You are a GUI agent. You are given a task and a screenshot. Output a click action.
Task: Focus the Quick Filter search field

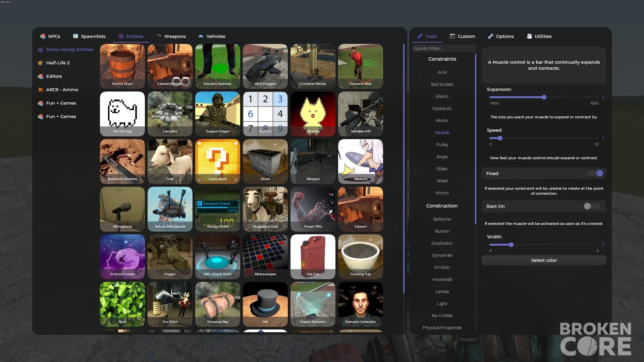tap(444, 48)
